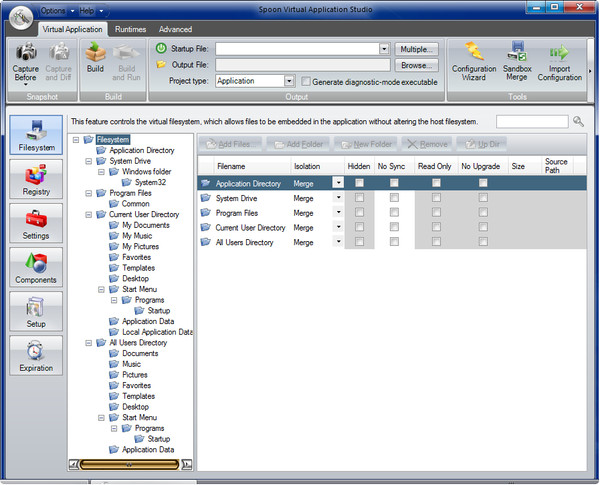Screen dimensions: 600x485
Task: Collapse the Current User Directory tree node
Action: point(90,215)
